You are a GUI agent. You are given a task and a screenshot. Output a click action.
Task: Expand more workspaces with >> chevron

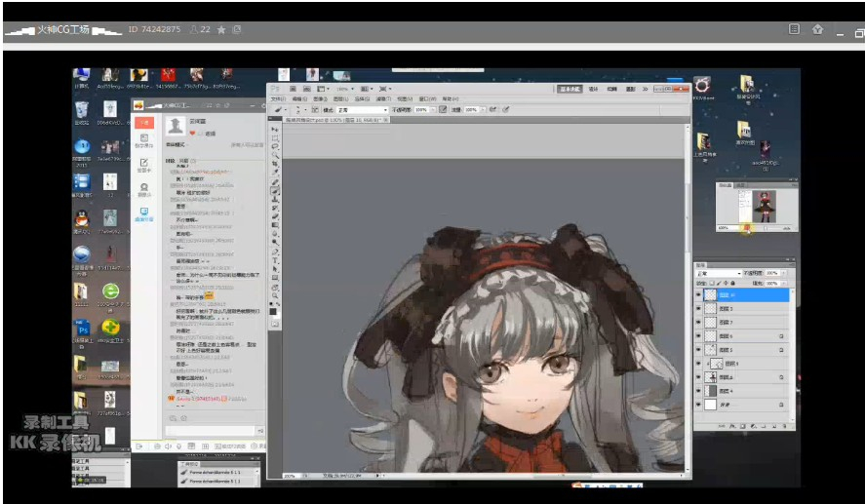(645, 89)
